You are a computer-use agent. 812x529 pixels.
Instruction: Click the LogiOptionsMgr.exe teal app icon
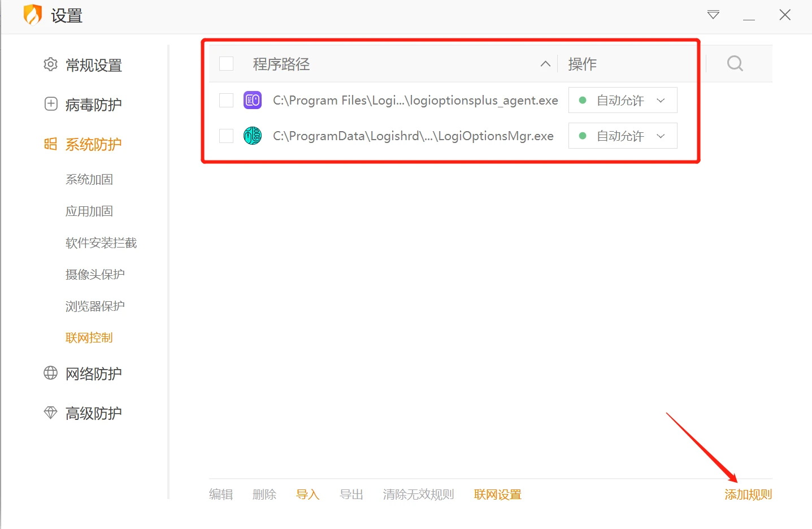point(253,136)
